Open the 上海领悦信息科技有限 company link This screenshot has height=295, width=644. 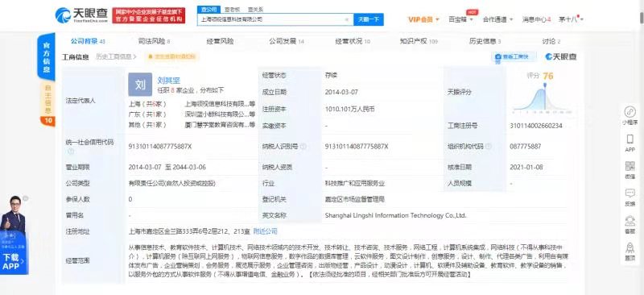220,104
